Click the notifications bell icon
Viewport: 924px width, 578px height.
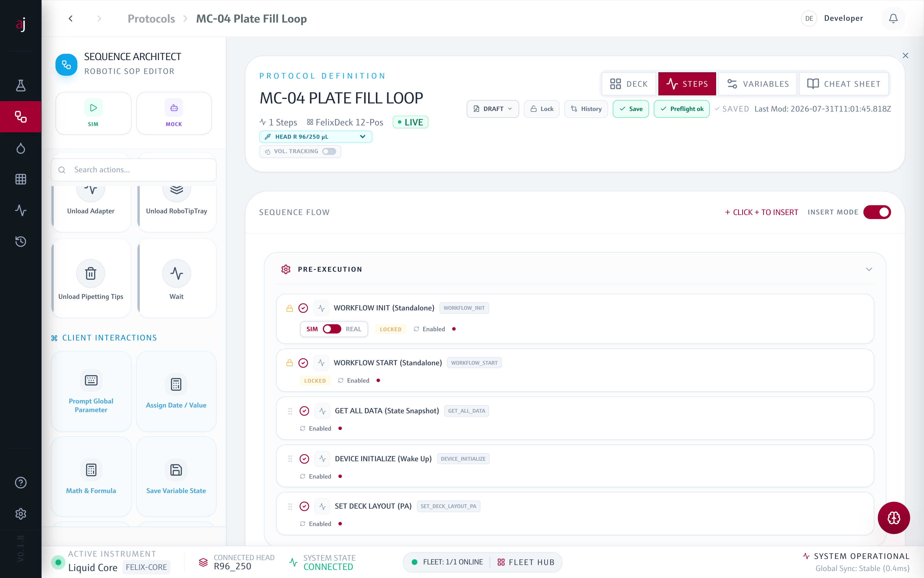pyautogui.click(x=893, y=18)
